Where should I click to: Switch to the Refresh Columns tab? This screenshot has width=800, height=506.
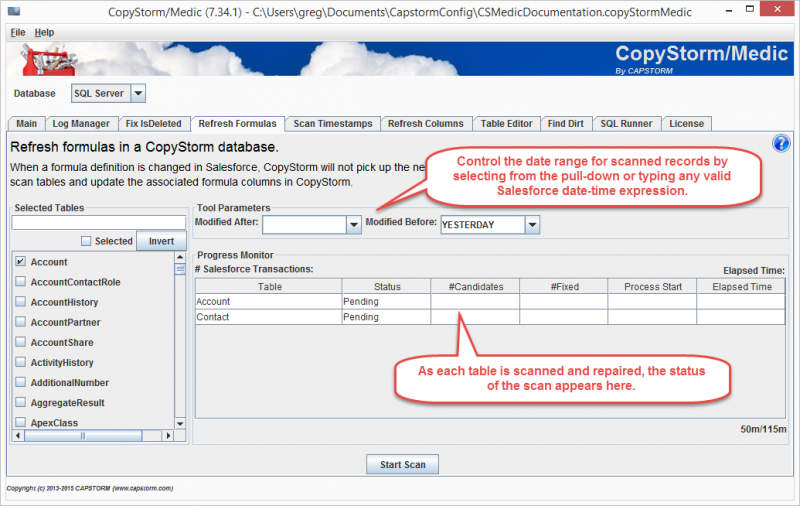[426, 123]
